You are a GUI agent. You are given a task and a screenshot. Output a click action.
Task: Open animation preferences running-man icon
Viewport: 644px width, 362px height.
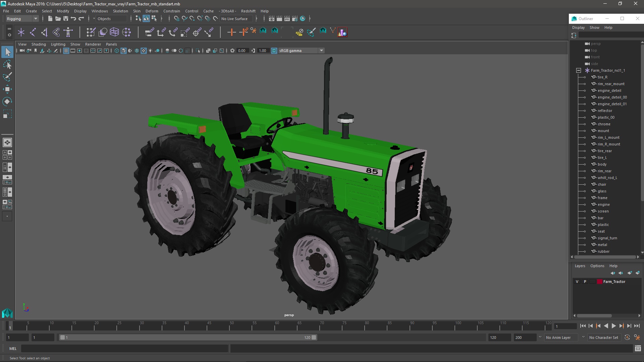pos(637,338)
